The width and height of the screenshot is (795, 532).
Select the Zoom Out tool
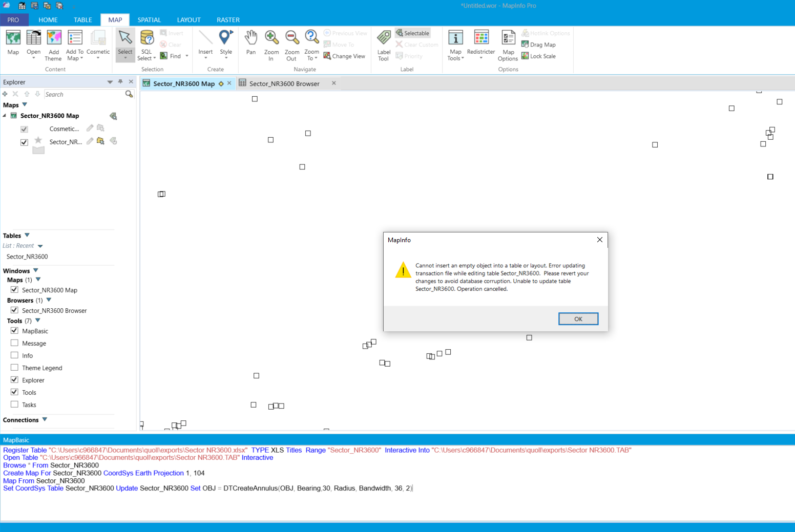292,38
